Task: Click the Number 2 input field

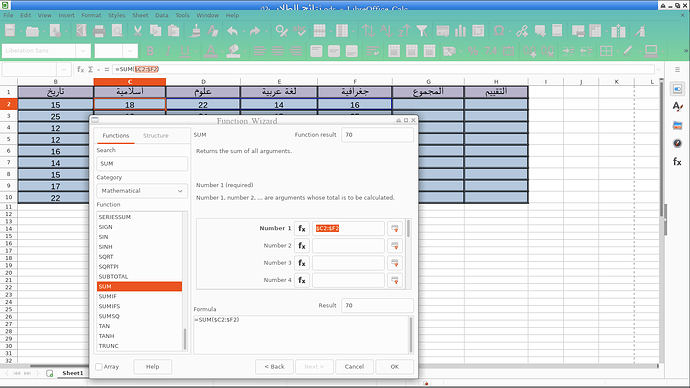Action: click(348, 245)
